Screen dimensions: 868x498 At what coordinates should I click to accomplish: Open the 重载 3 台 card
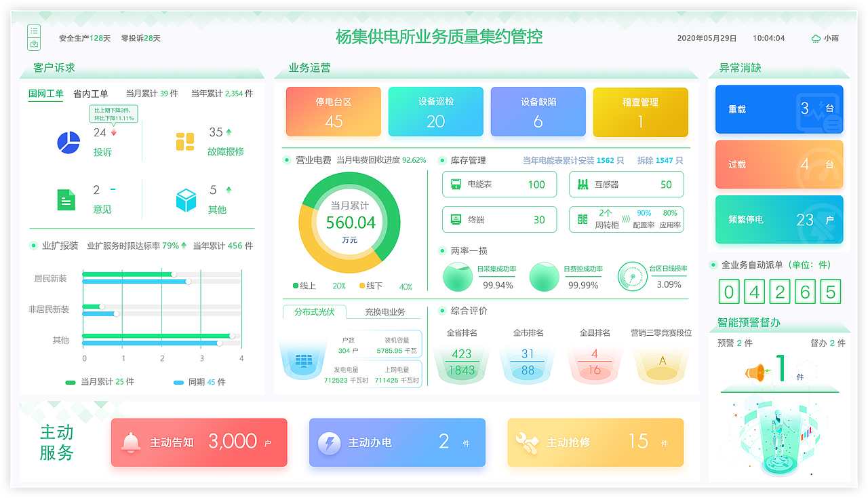click(x=780, y=109)
